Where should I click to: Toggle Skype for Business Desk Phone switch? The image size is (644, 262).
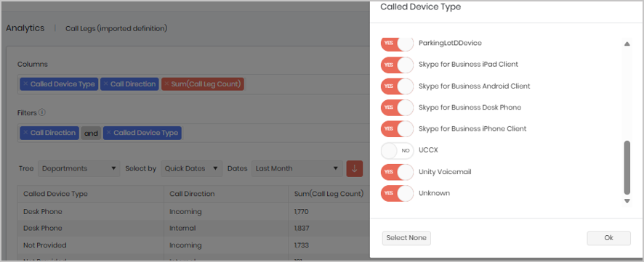click(397, 107)
